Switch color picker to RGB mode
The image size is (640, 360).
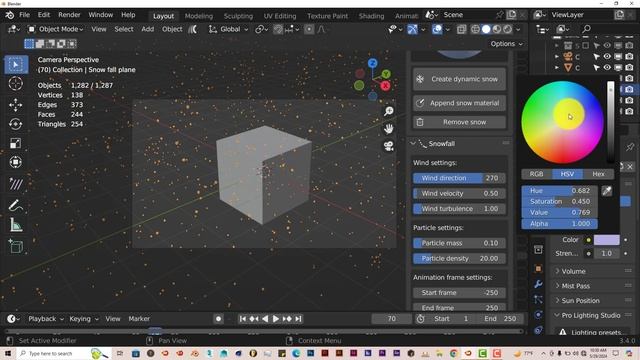(536, 174)
